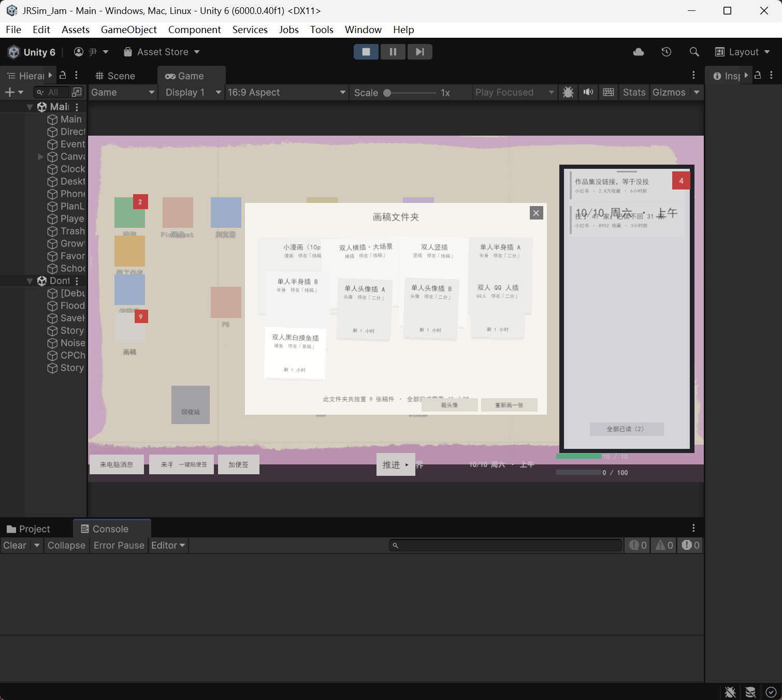
Task: Toggle the Inspector panel lock icon
Action: 758,75
